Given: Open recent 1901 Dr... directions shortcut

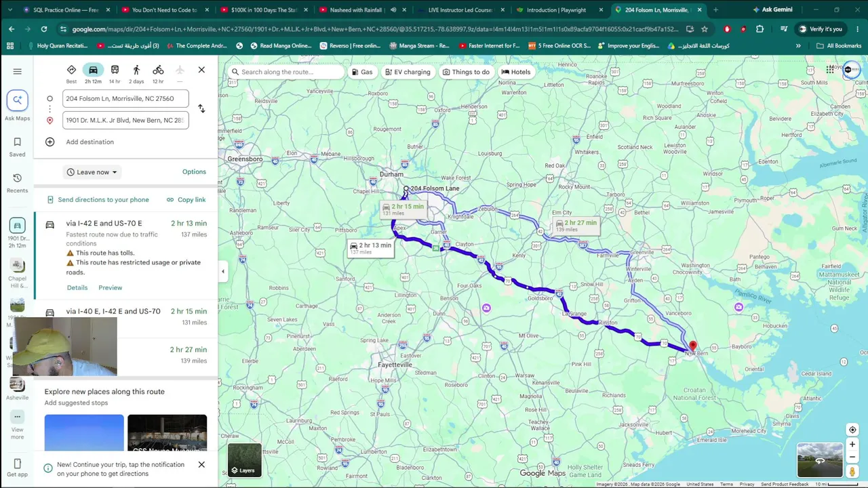Looking at the screenshot, I should [x=18, y=232].
